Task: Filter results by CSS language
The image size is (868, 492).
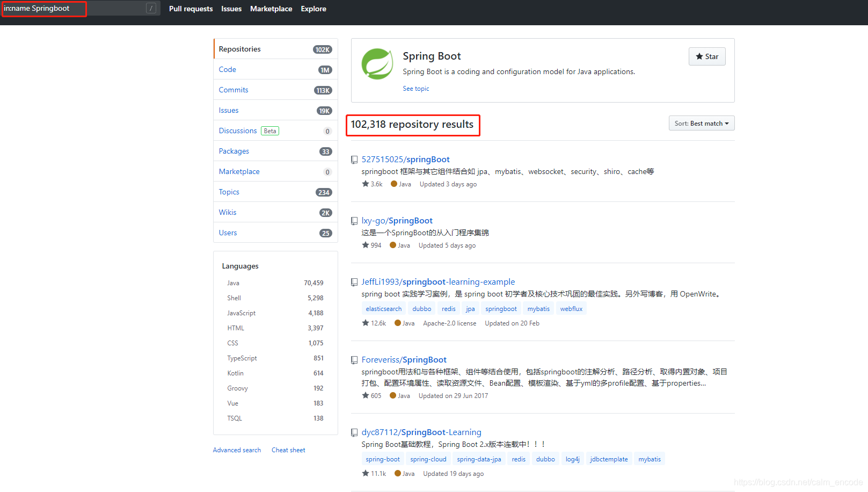Action: pos(275,343)
